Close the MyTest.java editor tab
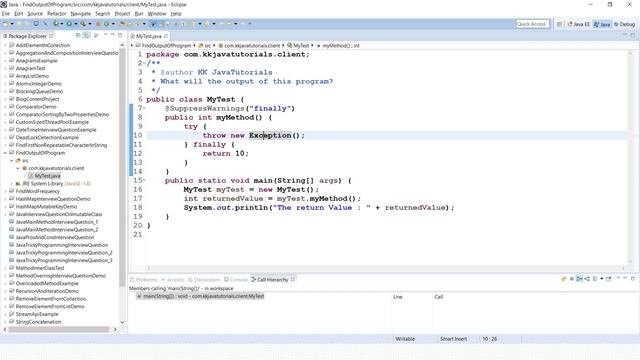The height and width of the screenshot is (360, 640). [166, 36]
